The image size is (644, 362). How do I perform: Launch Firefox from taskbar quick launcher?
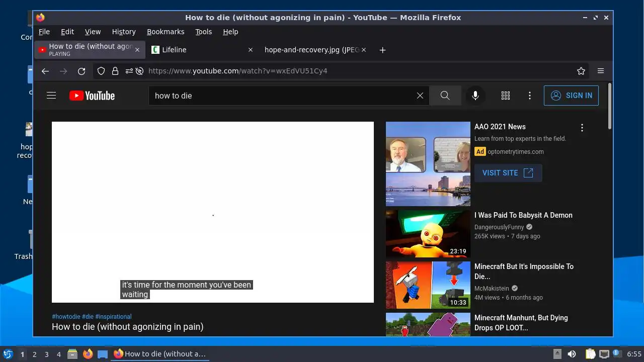tap(88, 354)
